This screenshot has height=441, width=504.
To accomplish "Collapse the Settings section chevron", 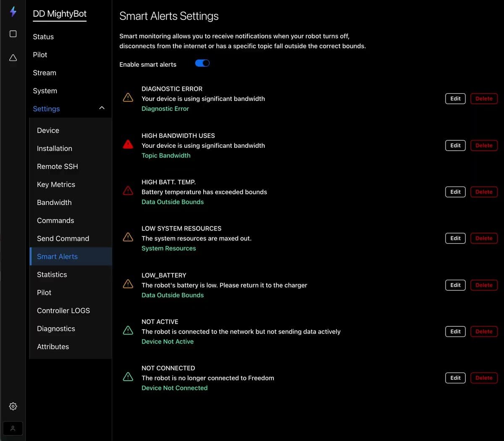I will coord(102,108).
